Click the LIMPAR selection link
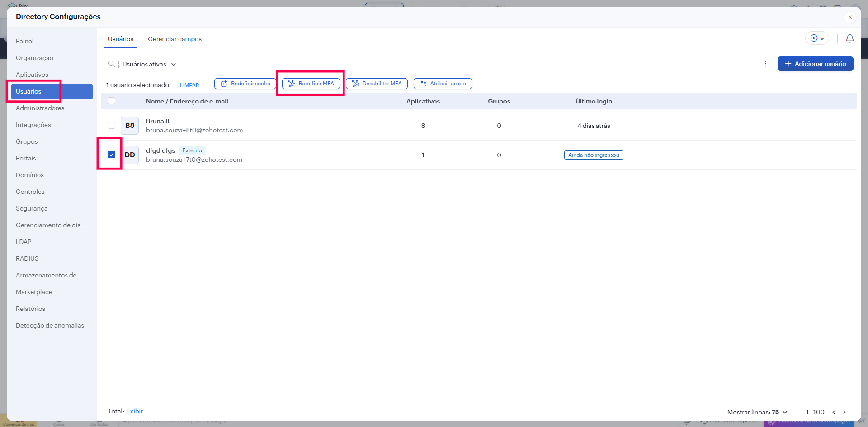868x427 pixels. [x=189, y=85]
